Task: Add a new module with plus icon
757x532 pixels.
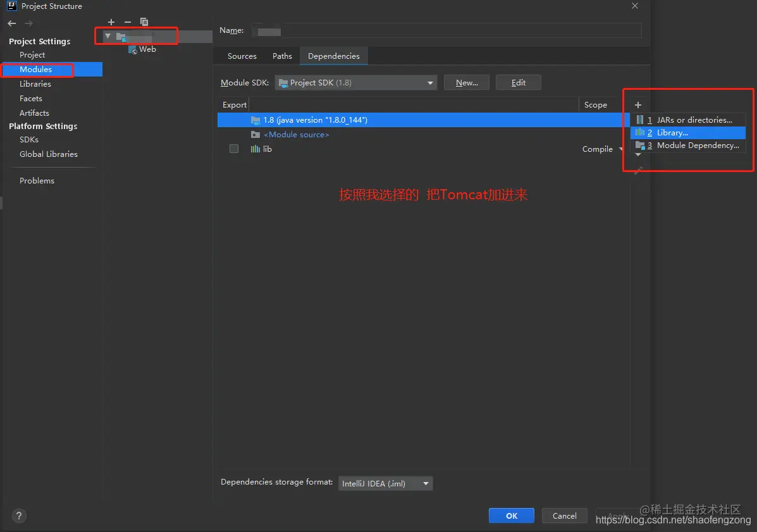Action: click(x=111, y=22)
